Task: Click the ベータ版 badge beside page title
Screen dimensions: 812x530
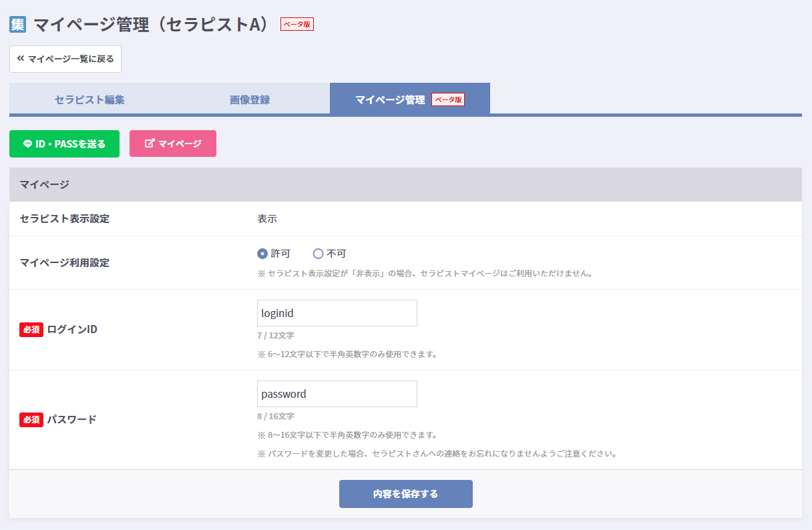Action: pos(296,24)
